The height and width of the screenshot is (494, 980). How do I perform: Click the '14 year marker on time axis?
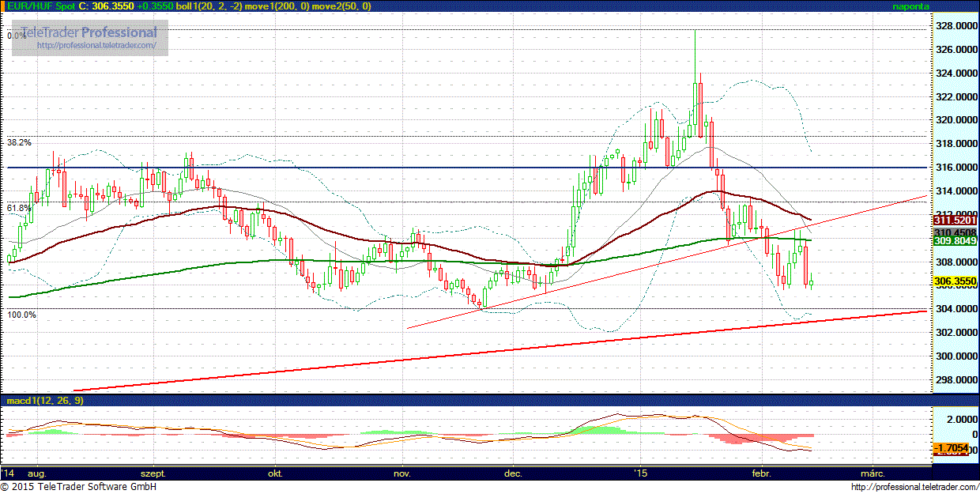coord(7,473)
